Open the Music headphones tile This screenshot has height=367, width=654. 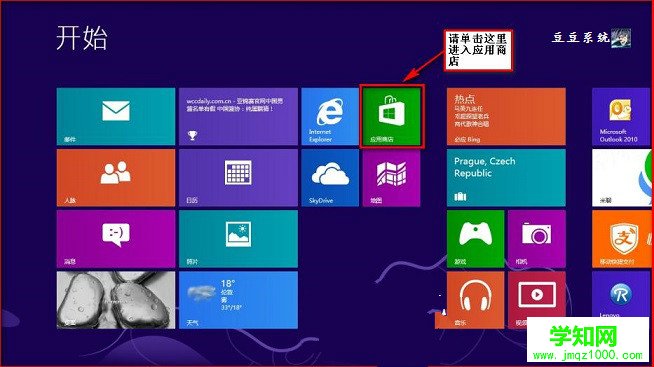(475, 300)
